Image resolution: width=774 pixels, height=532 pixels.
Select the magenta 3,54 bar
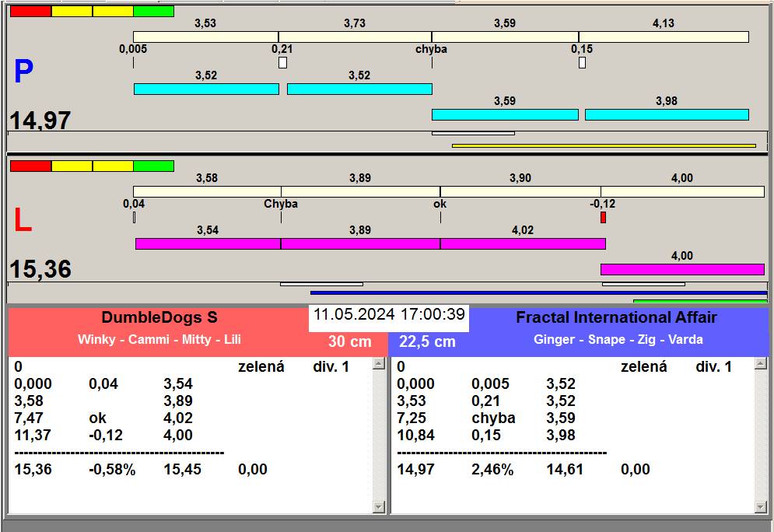[x=208, y=243]
